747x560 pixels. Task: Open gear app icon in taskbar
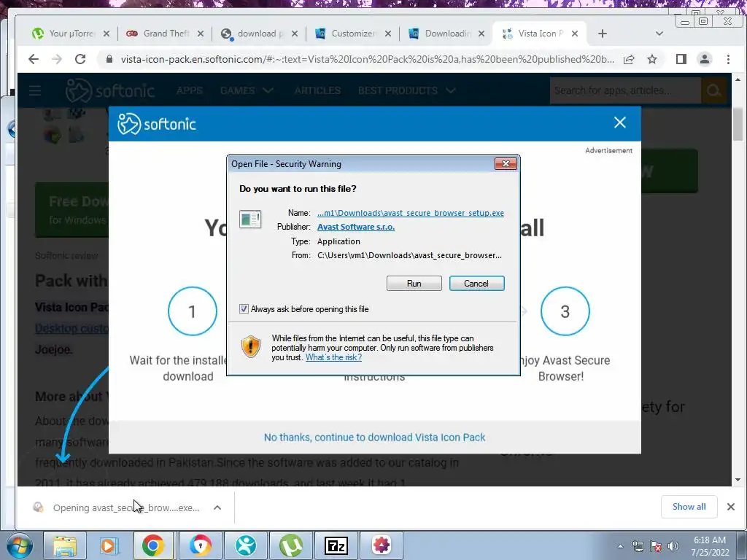(382, 545)
